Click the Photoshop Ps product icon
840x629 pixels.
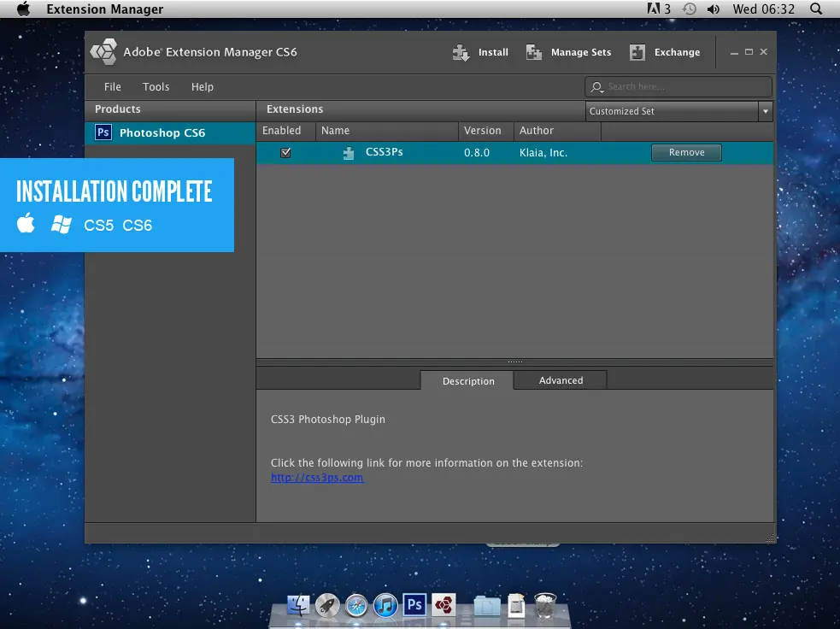(103, 132)
